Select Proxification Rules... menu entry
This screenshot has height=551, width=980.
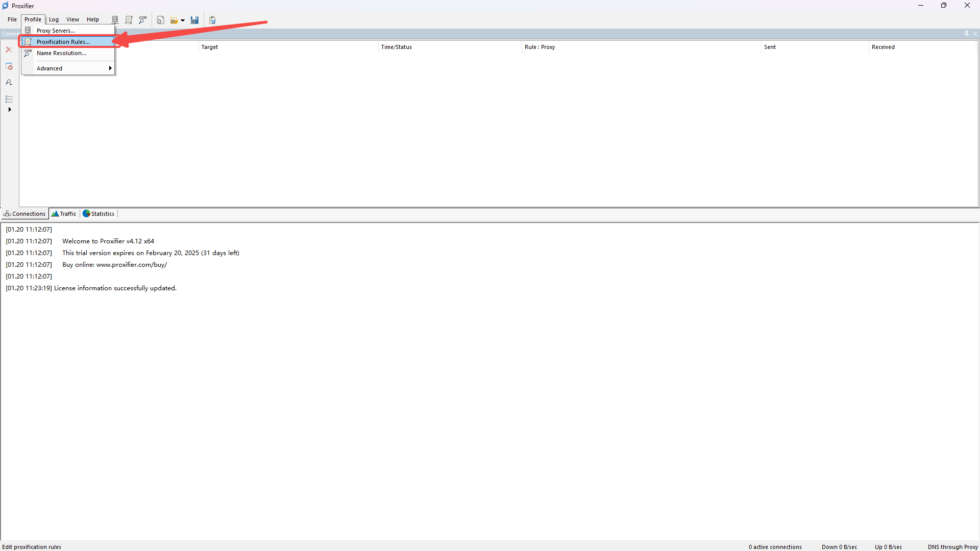pyautogui.click(x=68, y=42)
